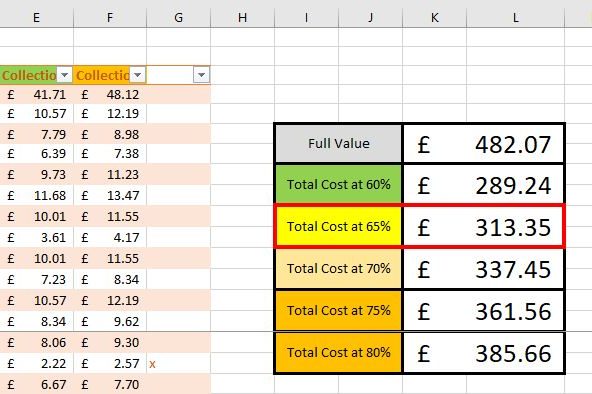The width and height of the screenshot is (592, 394).
Task: Open filter dropdown on green Collection column
Action: [65, 75]
